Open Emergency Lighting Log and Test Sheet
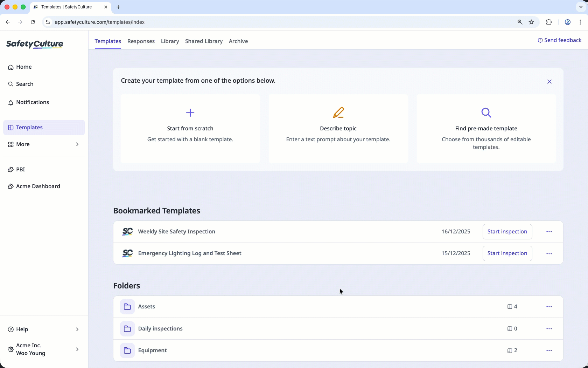This screenshot has height=368, width=588. pyautogui.click(x=190, y=253)
